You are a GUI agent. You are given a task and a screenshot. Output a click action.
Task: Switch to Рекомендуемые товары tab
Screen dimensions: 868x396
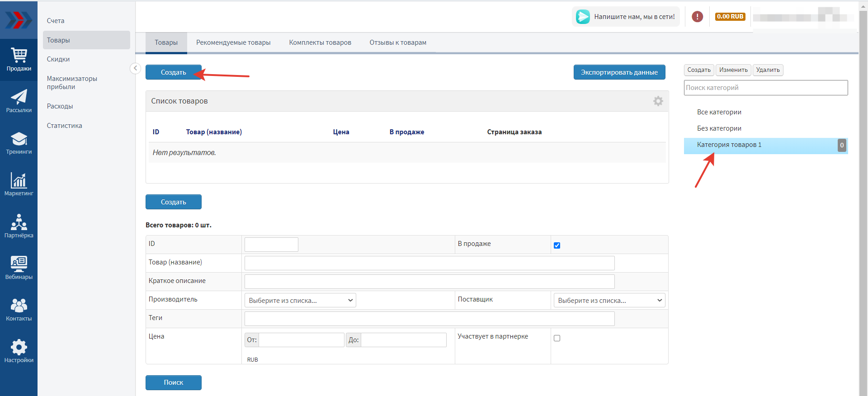click(233, 42)
